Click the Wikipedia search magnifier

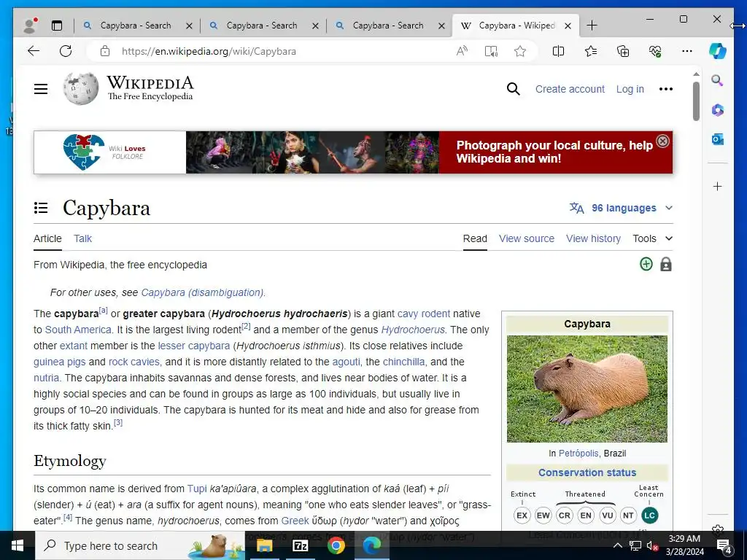click(513, 89)
